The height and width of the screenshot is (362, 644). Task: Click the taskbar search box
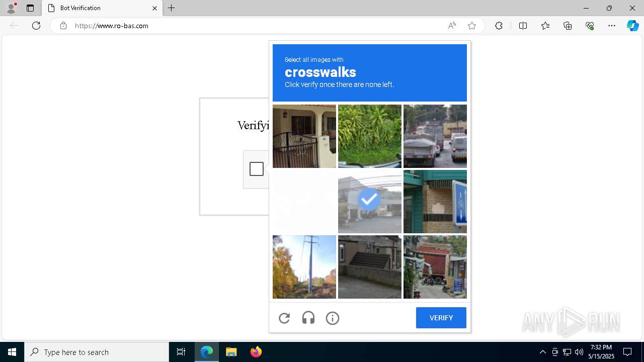[x=97, y=352]
